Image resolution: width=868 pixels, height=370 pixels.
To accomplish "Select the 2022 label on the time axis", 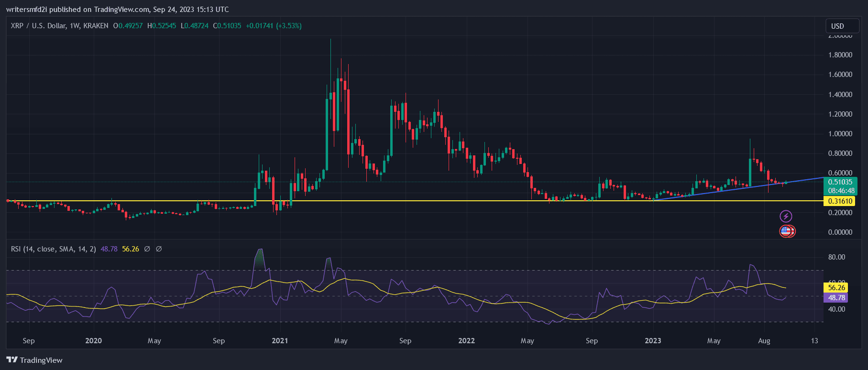I will 466,341.
